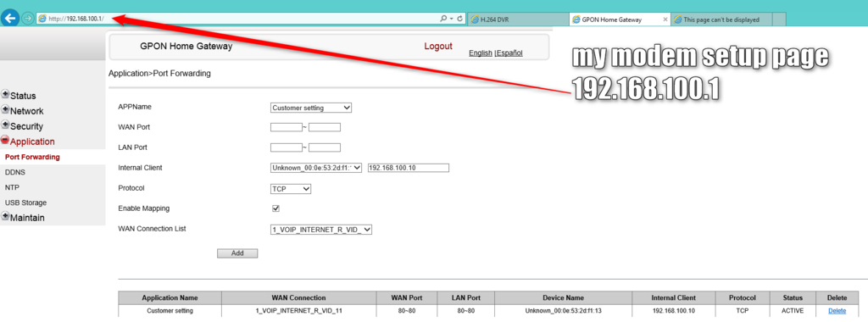The height and width of the screenshot is (322, 868).
Task: Click the refresh icon in address bar
Action: point(459,19)
